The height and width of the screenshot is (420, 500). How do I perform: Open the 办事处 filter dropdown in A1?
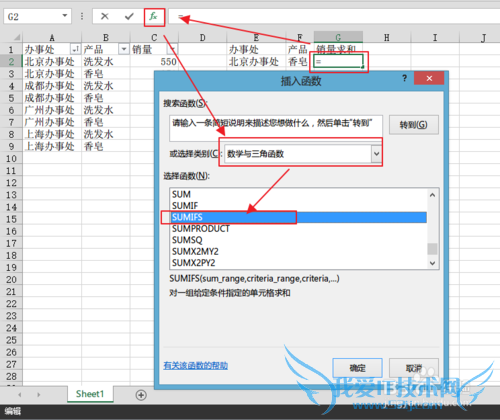point(75,49)
